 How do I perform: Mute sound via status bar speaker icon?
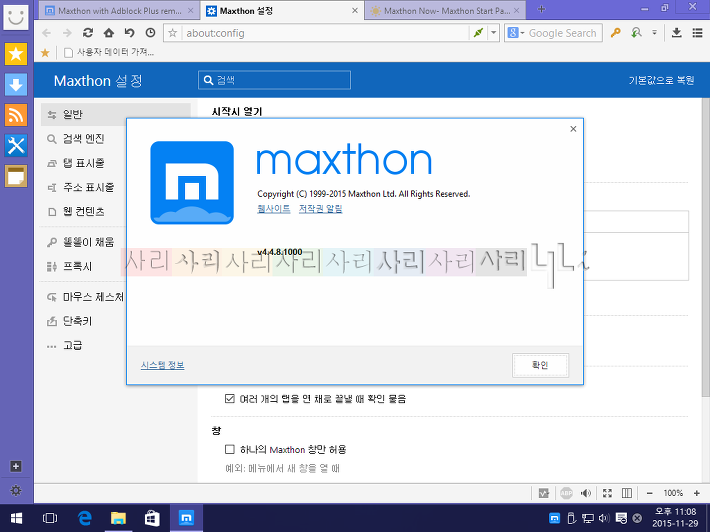click(586, 493)
